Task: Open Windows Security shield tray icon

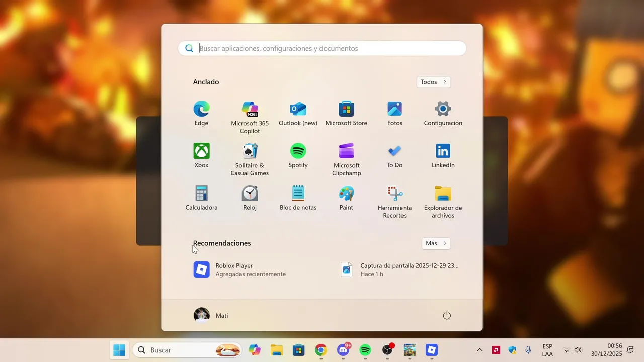Action: click(x=512, y=350)
